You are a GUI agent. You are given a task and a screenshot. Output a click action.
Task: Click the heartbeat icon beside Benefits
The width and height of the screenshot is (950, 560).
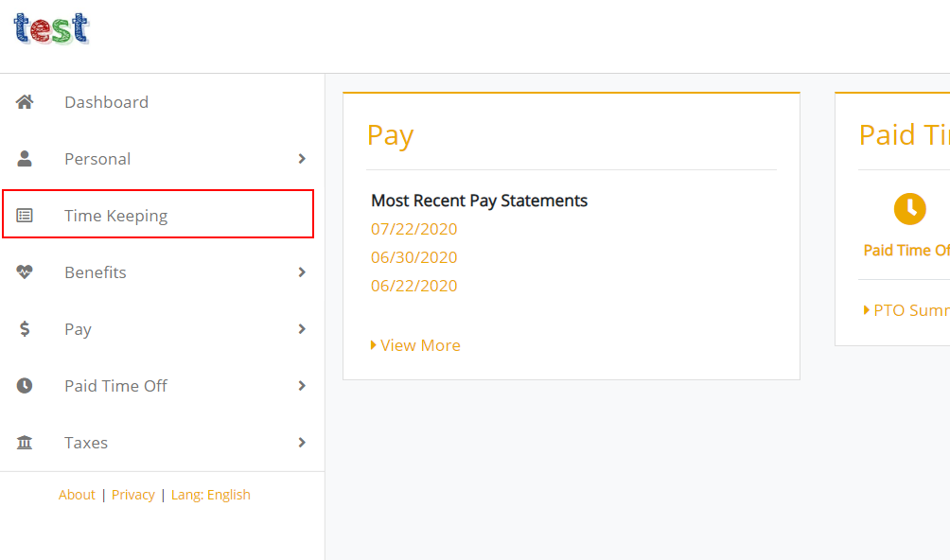click(x=25, y=272)
